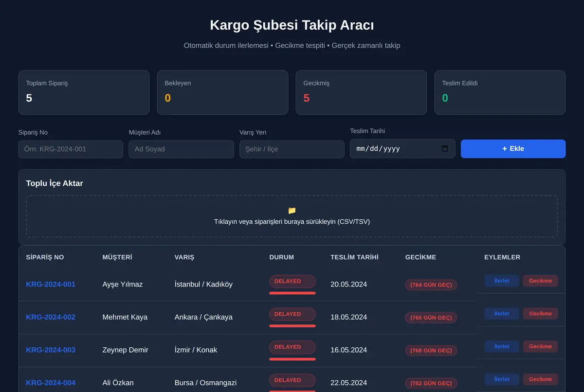Screen dimensions: 584x392
Task: Click the (764 GÜN GEÇ) delay badge
Action: tap(431, 285)
